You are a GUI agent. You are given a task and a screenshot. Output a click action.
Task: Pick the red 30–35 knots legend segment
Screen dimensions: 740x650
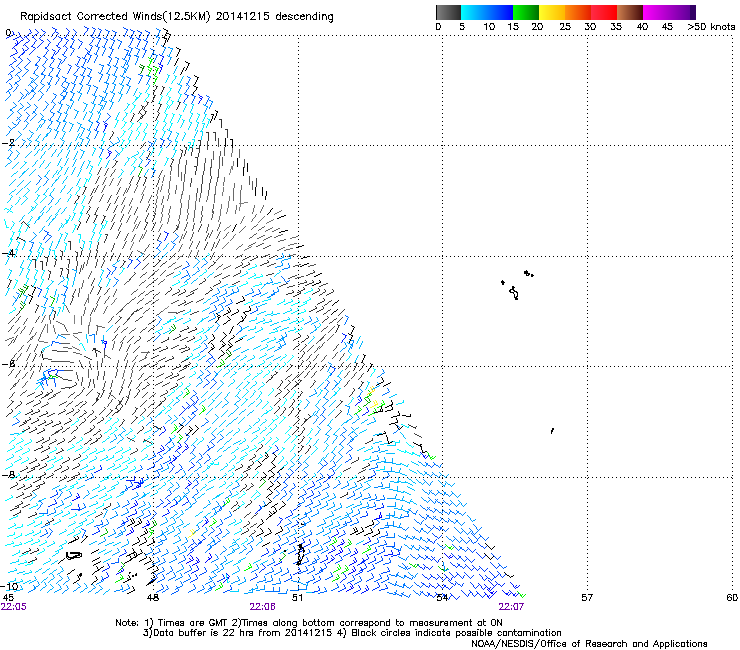point(604,12)
